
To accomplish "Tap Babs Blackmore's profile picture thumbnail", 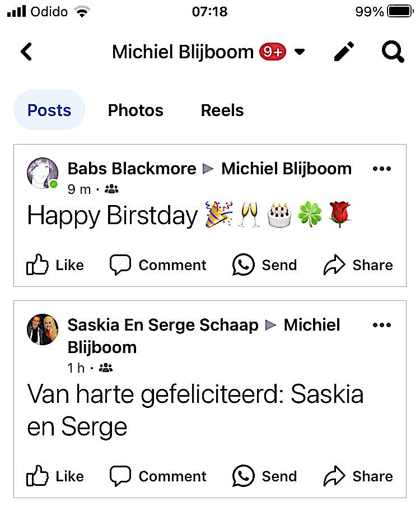I will pyautogui.click(x=43, y=173).
